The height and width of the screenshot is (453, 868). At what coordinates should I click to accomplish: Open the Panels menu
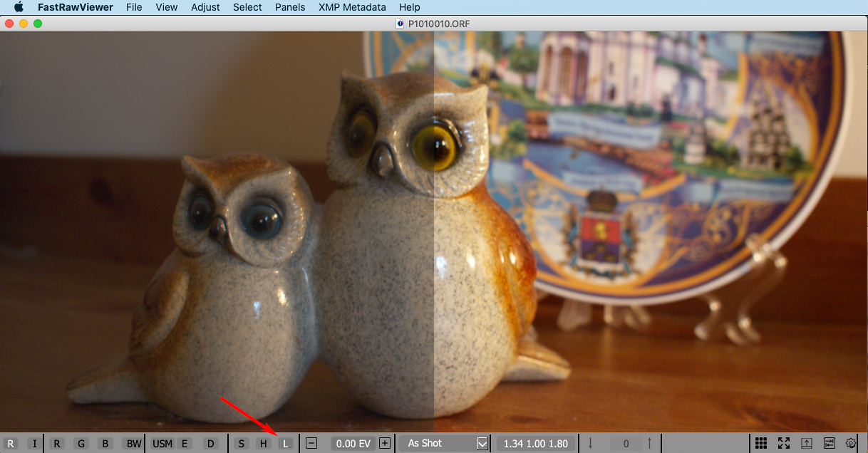(290, 7)
